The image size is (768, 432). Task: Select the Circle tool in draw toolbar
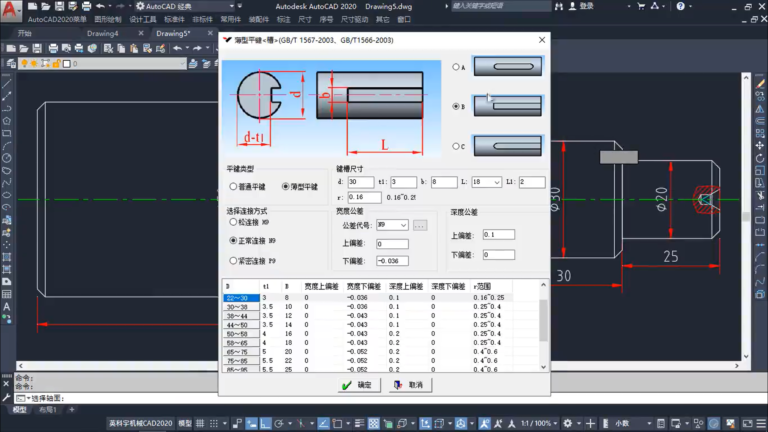7,158
